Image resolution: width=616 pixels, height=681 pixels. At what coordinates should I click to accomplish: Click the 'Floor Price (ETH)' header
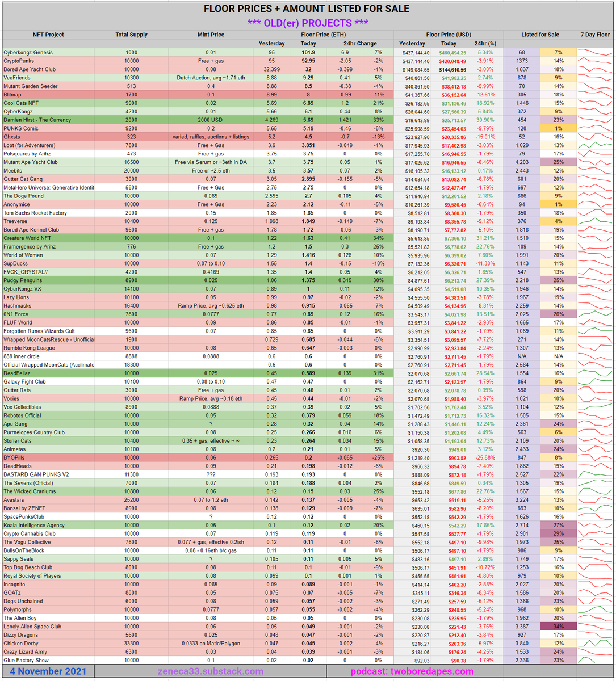pos(323,35)
